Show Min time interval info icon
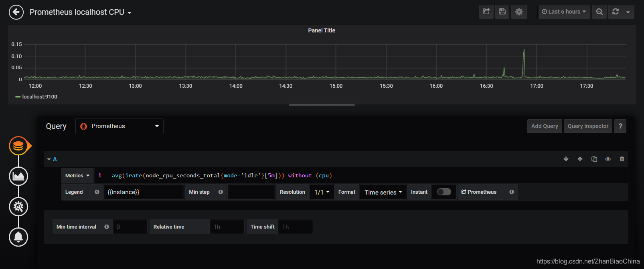 107,227
